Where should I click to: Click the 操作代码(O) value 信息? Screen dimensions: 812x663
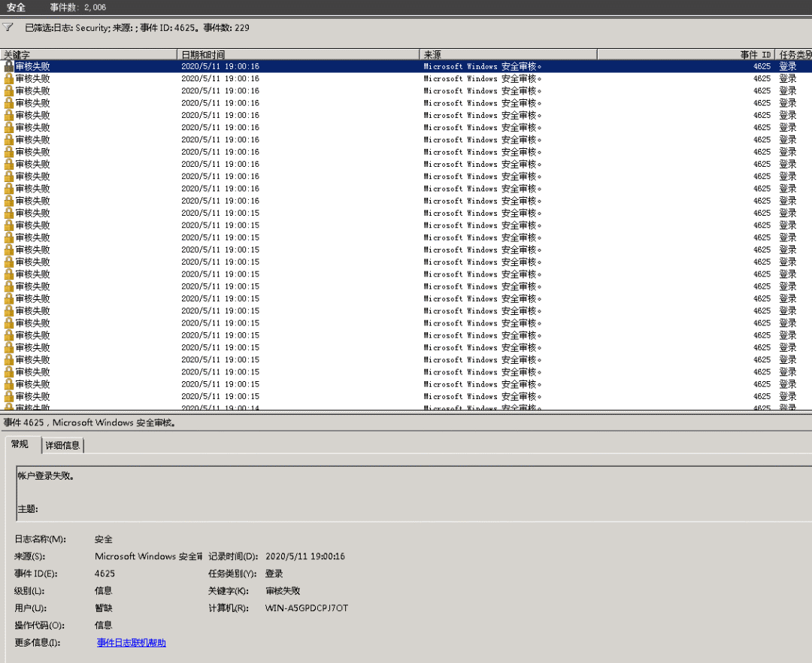pyautogui.click(x=104, y=625)
